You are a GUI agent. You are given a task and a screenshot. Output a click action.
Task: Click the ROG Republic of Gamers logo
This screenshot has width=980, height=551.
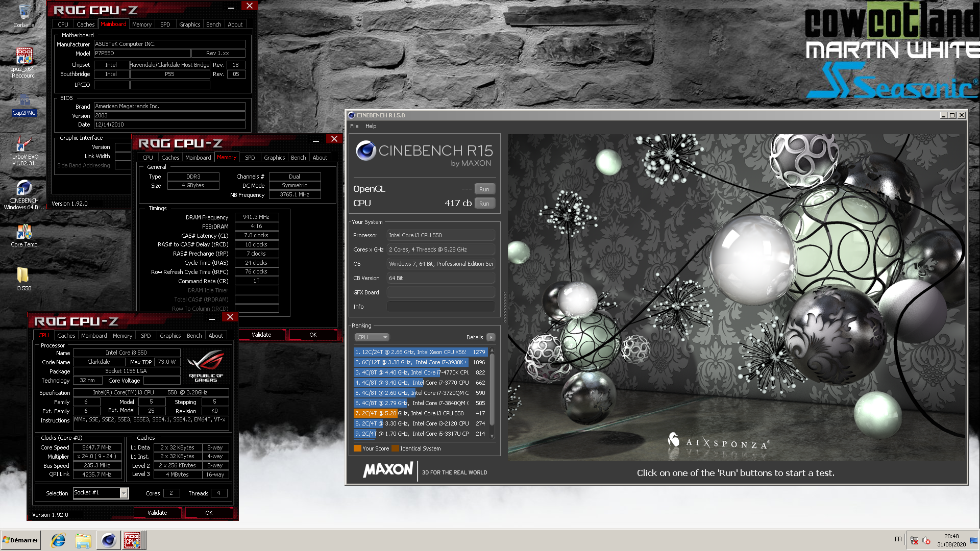[206, 365]
